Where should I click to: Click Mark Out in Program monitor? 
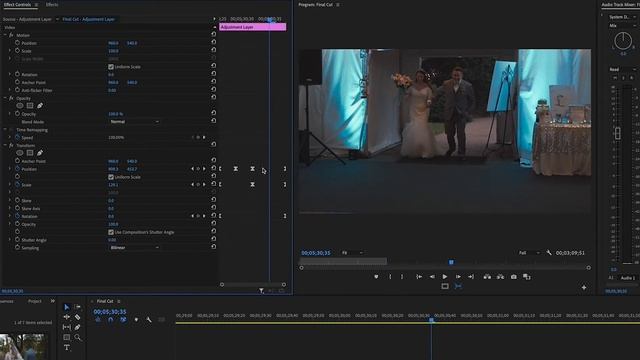point(402,277)
